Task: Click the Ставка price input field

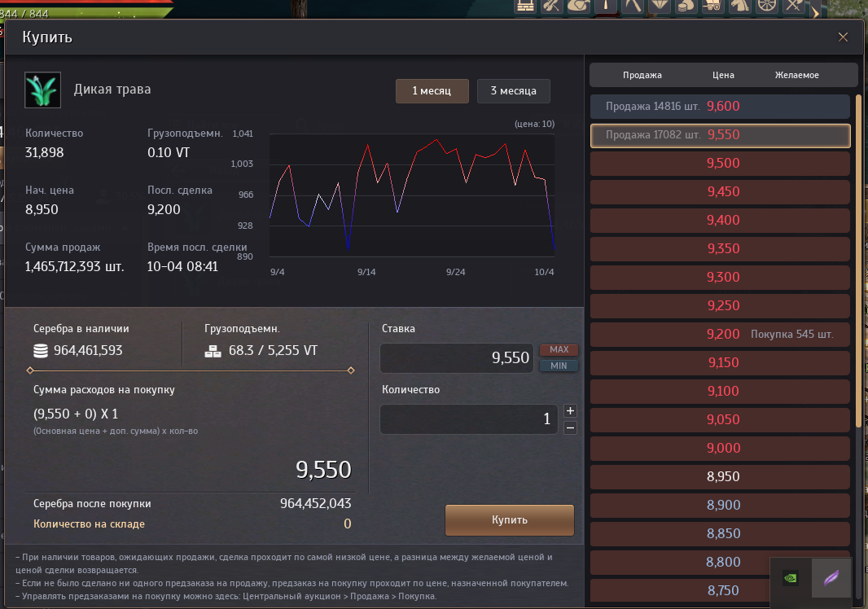Action: 456,358
